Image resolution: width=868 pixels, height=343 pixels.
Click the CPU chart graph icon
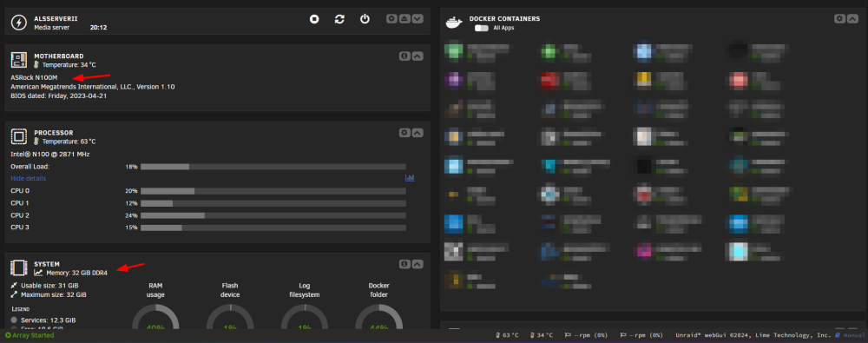pyautogui.click(x=410, y=178)
